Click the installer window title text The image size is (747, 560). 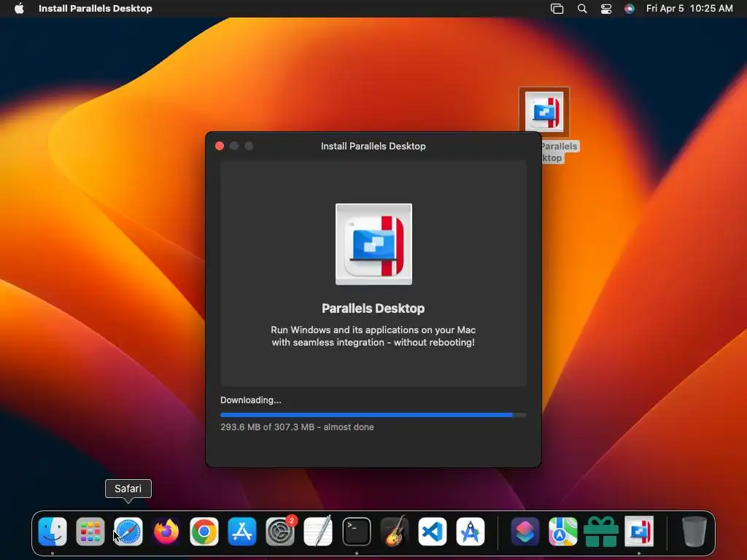click(x=373, y=146)
